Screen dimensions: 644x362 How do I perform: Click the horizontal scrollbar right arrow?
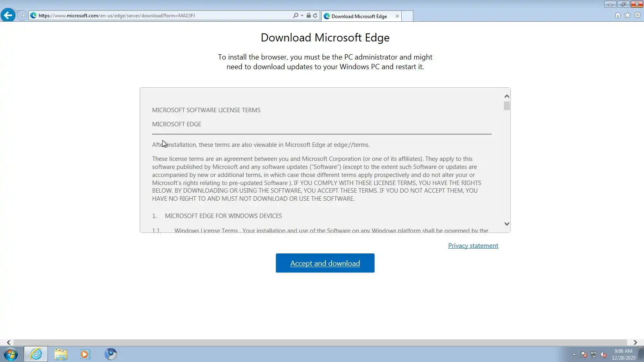pos(635,343)
